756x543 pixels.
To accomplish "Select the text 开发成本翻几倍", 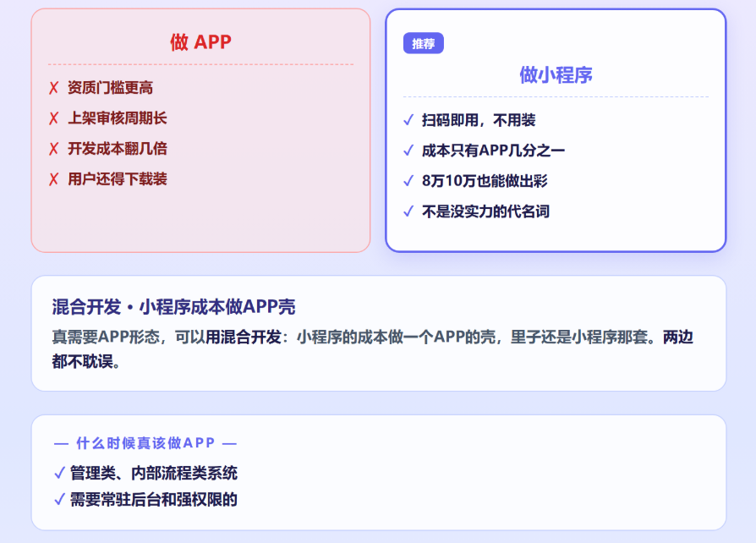I will [118, 149].
